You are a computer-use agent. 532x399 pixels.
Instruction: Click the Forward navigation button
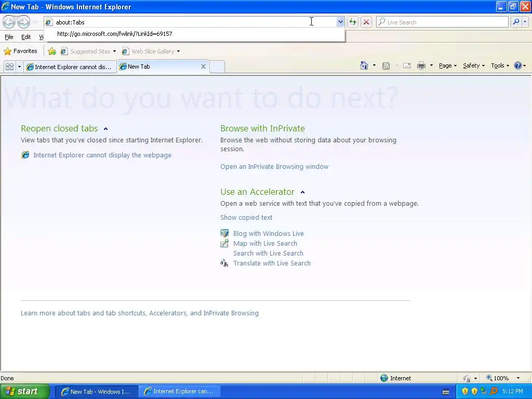click(23, 22)
